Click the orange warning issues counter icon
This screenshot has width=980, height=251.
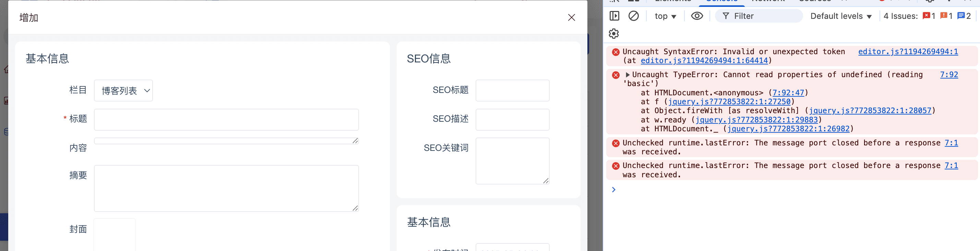(943, 16)
